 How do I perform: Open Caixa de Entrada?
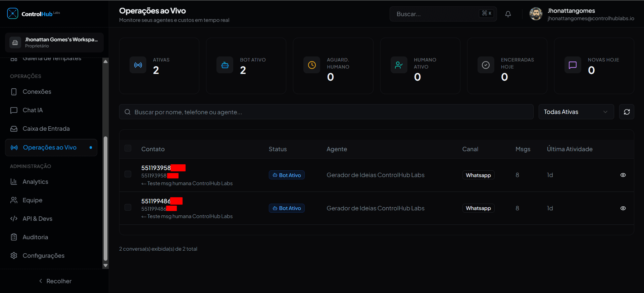coord(51,129)
